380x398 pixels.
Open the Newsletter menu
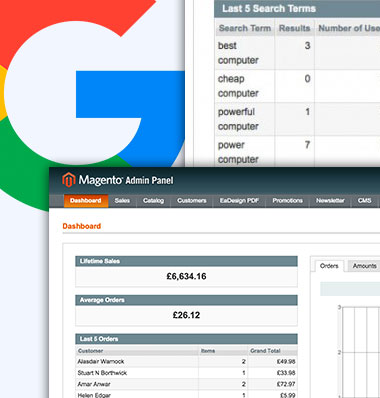click(x=330, y=201)
